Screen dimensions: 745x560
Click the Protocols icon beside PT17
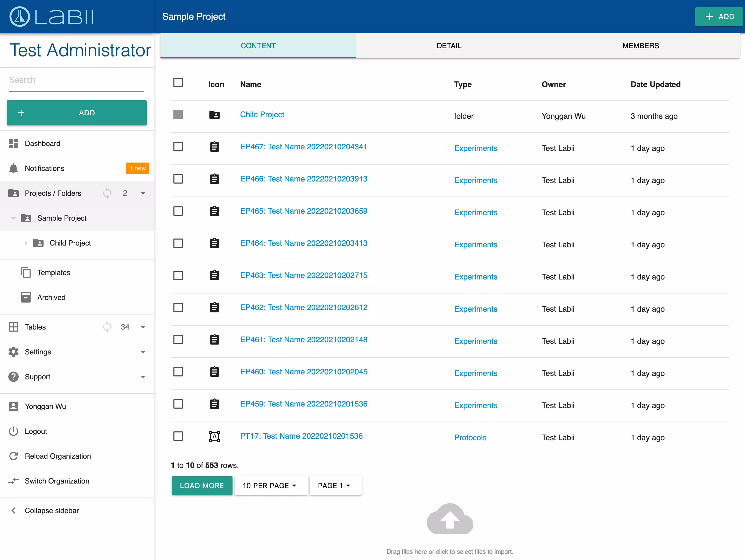click(215, 436)
